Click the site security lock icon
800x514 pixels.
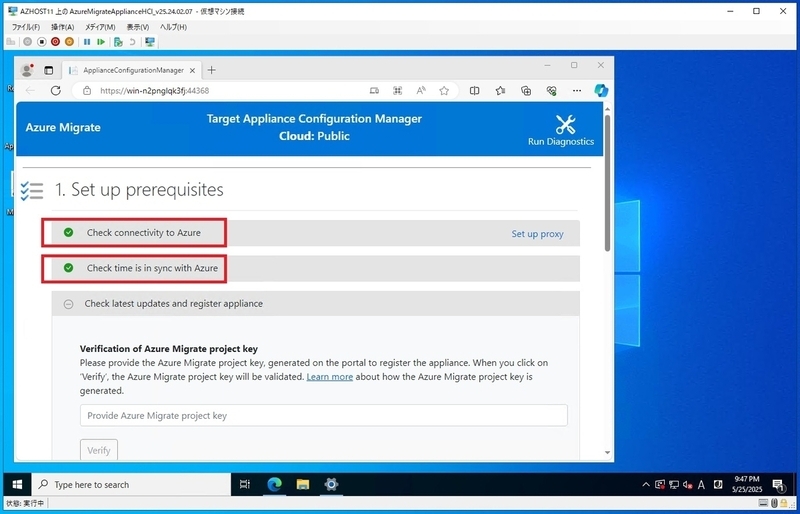(87, 91)
